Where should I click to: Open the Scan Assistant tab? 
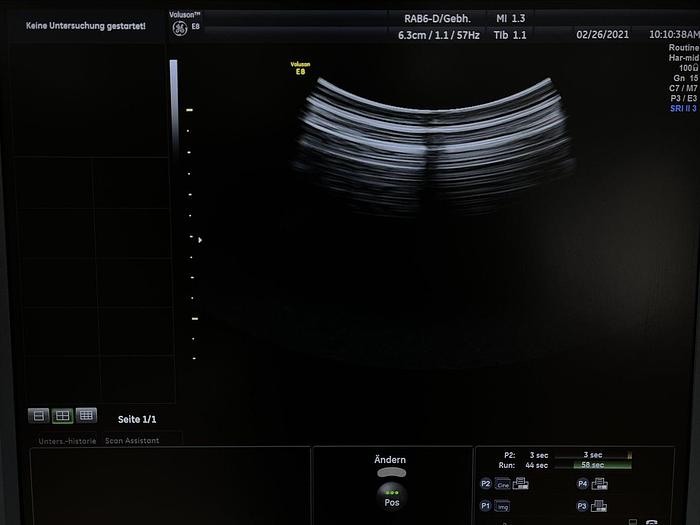132,441
